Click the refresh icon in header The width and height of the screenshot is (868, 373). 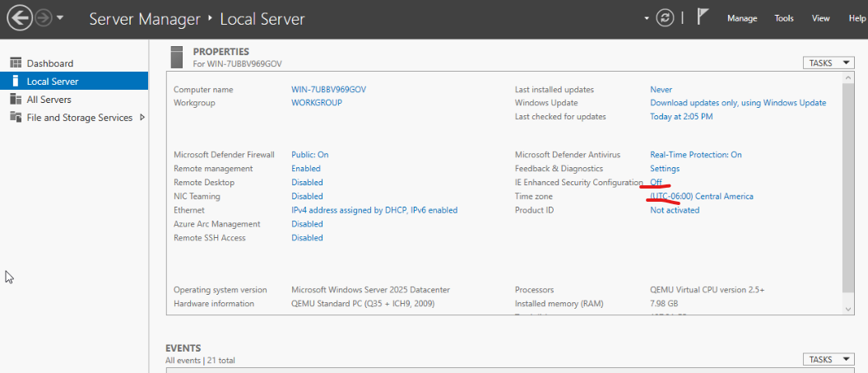point(665,18)
